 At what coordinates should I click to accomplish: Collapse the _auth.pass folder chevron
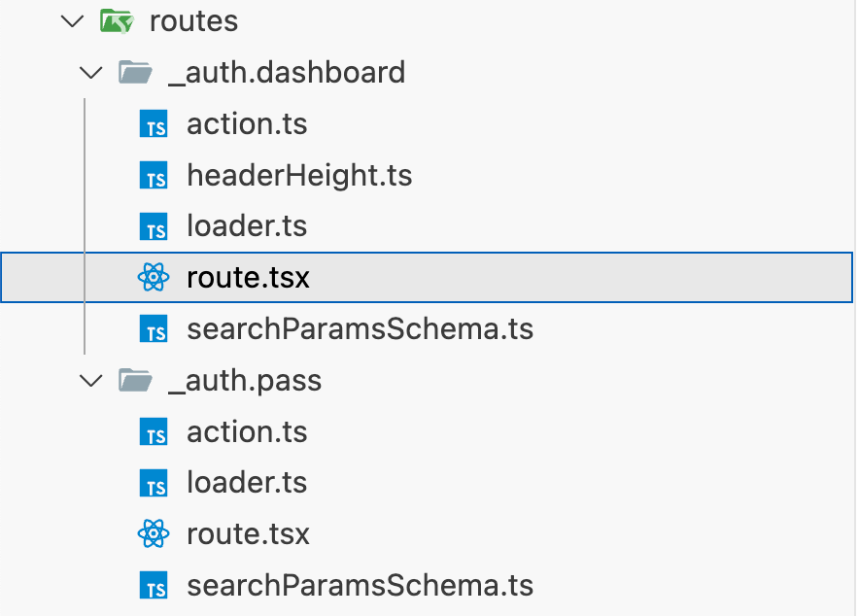pyautogui.click(x=90, y=381)
